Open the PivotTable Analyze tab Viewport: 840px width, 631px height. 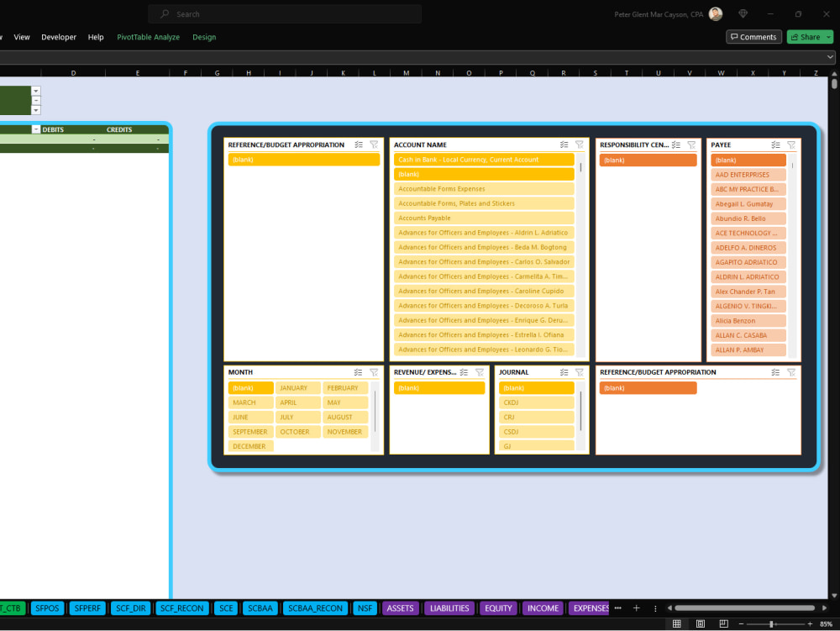[149, 37]
